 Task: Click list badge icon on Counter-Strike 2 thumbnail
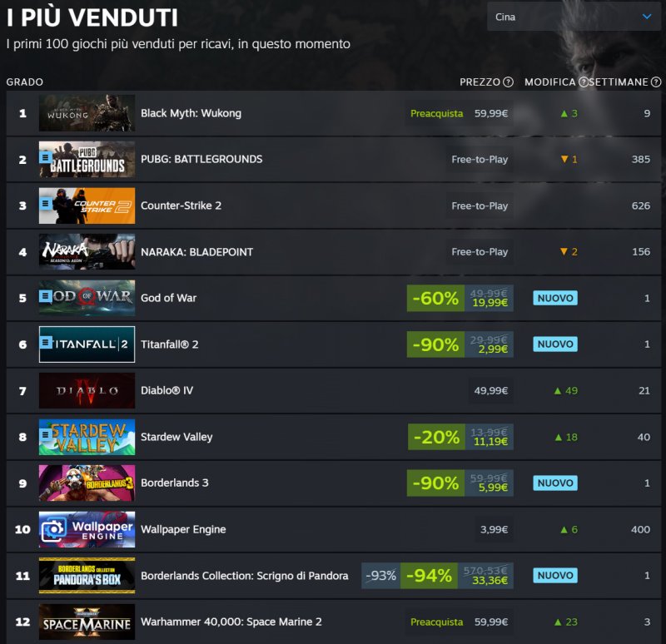(45, 204)
